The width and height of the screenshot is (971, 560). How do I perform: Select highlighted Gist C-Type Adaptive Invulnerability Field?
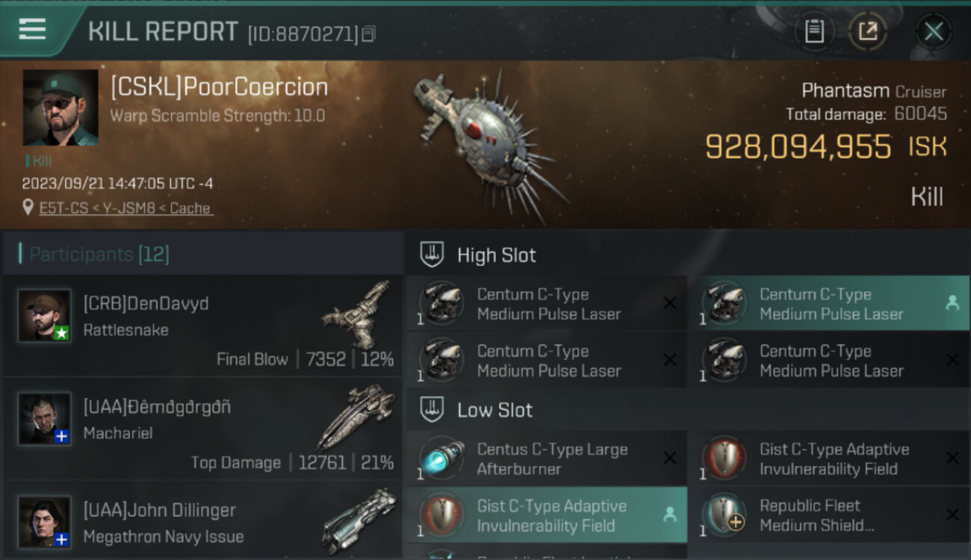tap(547, 515)
